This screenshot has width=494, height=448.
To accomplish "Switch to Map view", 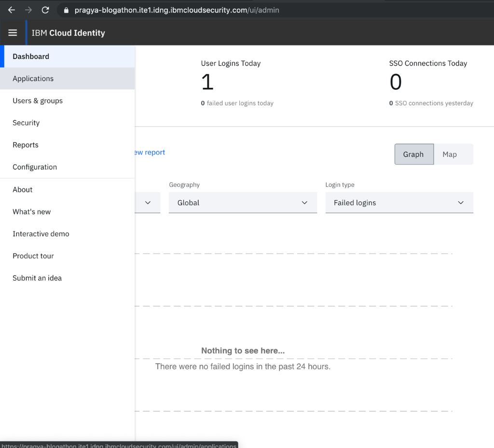I will 453,154.
